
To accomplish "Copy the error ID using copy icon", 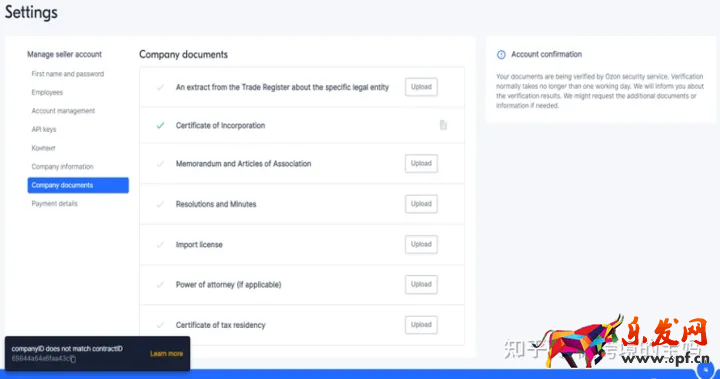I will (73, 359).
